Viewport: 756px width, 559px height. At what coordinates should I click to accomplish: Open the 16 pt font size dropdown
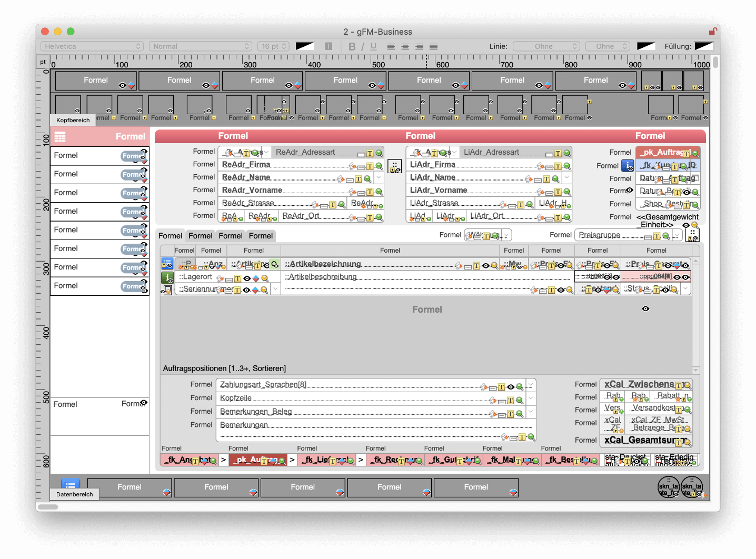(274, 46)
